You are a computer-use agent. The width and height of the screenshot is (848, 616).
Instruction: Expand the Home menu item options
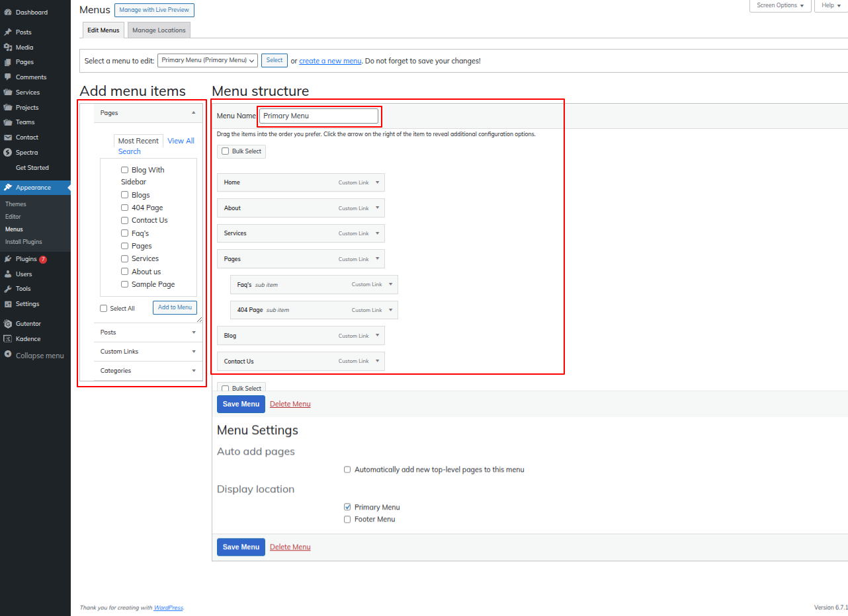click(378, 182)
